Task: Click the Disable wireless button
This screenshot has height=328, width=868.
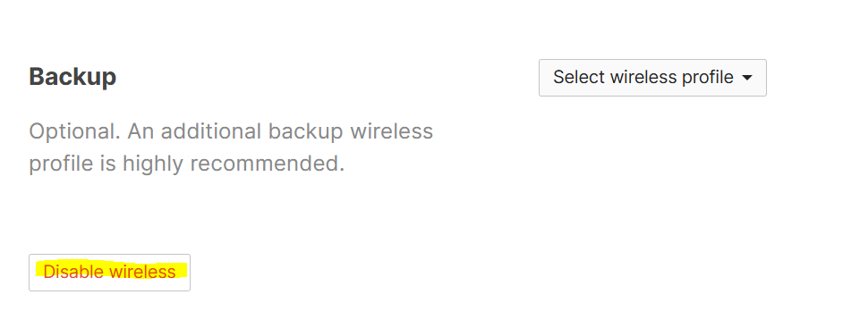Action: point(109,272)
